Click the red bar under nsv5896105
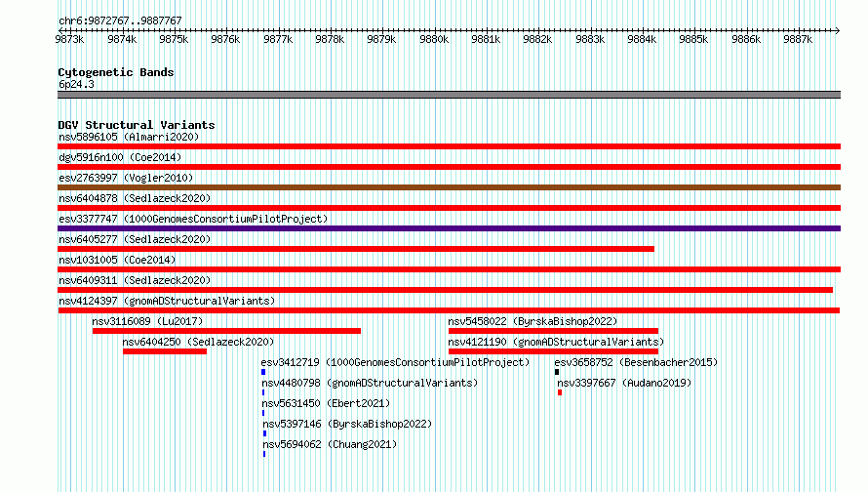Image resolution: width=868 pixels, height=492 pixels. click(x=449, y=146)
